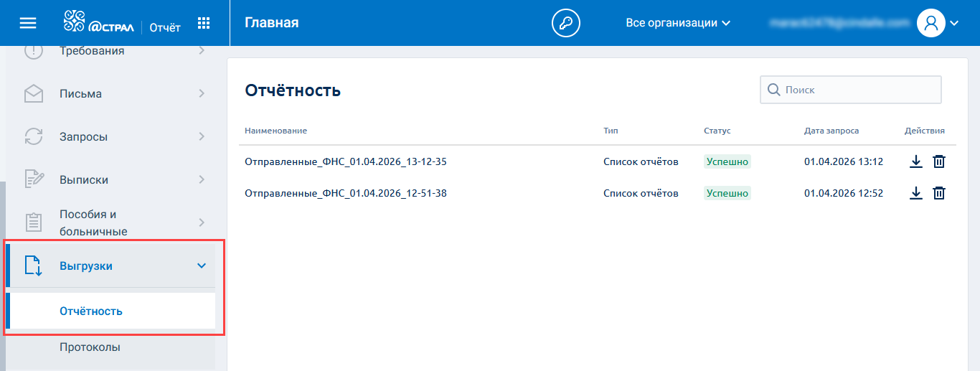
Task: Delete the 13-12-35 report export
Action: (938, 161)
